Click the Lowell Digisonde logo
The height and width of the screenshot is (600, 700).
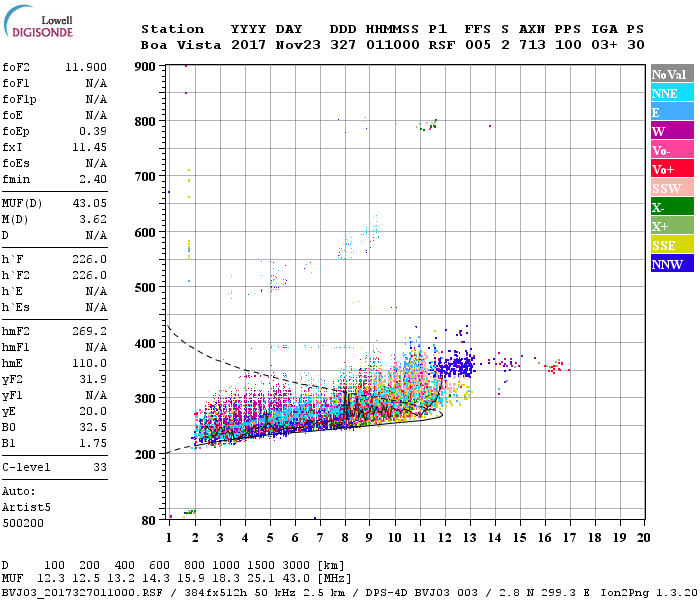[x=38, y=21]
